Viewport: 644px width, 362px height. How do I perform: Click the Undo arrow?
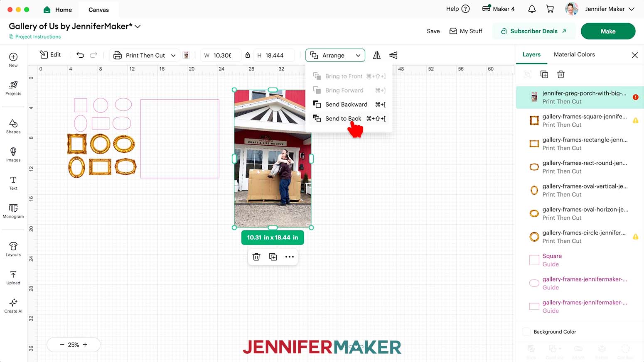[x=80, y=55]
